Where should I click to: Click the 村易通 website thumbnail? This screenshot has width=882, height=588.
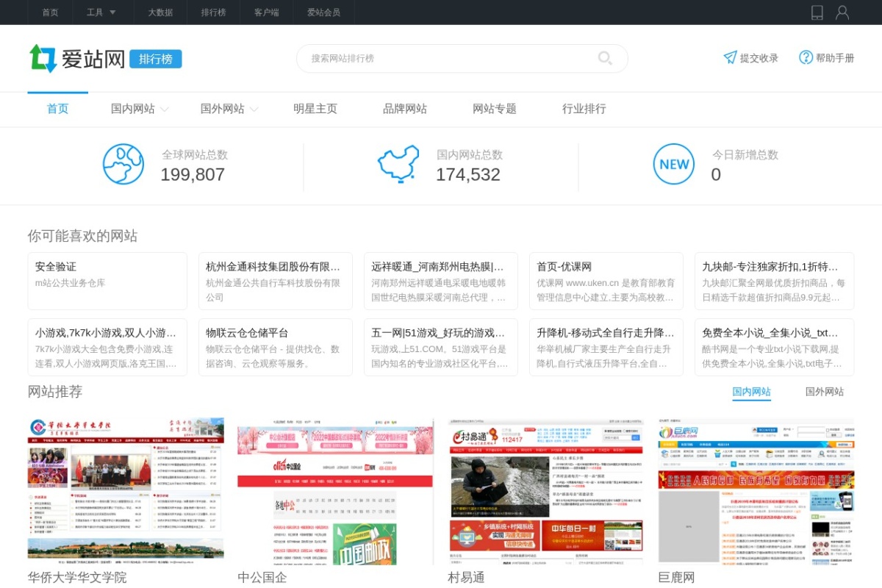[546, 491]
